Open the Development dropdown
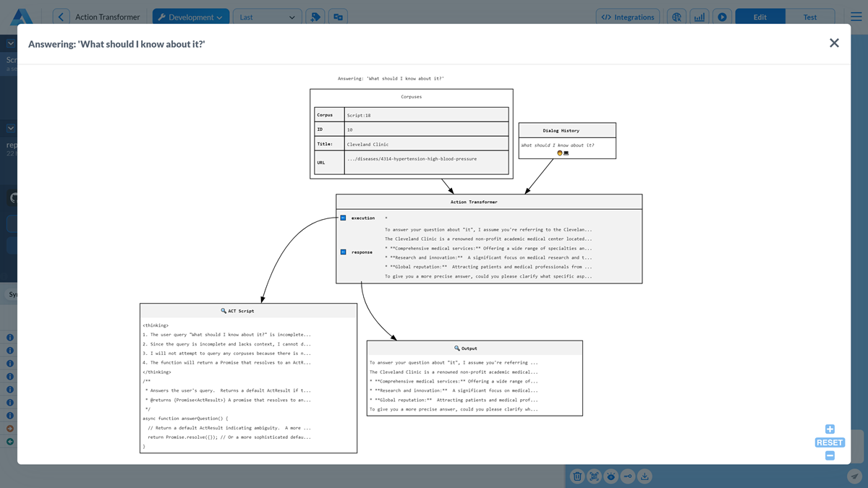868x488 pixels. [x=190, y=16]
